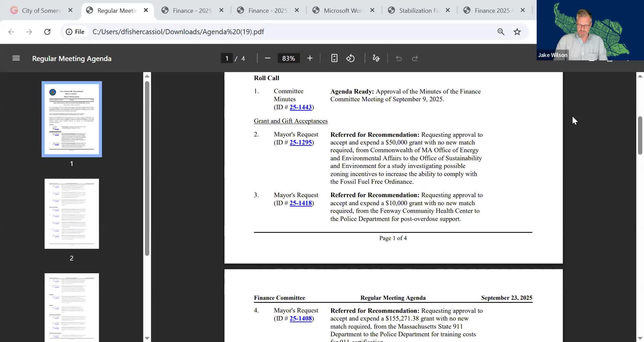Image resolution: width=644 pixels, height=342 pixels.
Task: Click the Finance Committee page header
Action: pyautogui.click(x=279, y=298)
